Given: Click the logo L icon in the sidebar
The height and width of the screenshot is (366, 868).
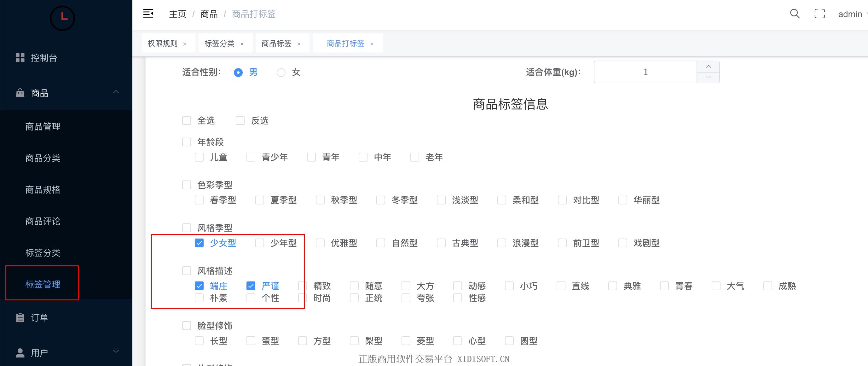Looking at the screenshot, I should (x=62, y=18).
